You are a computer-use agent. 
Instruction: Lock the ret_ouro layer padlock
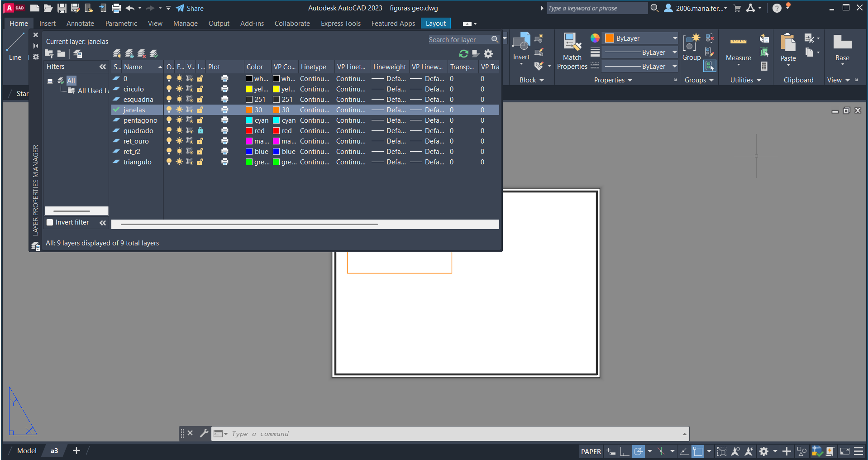click(x=200, y=141)
